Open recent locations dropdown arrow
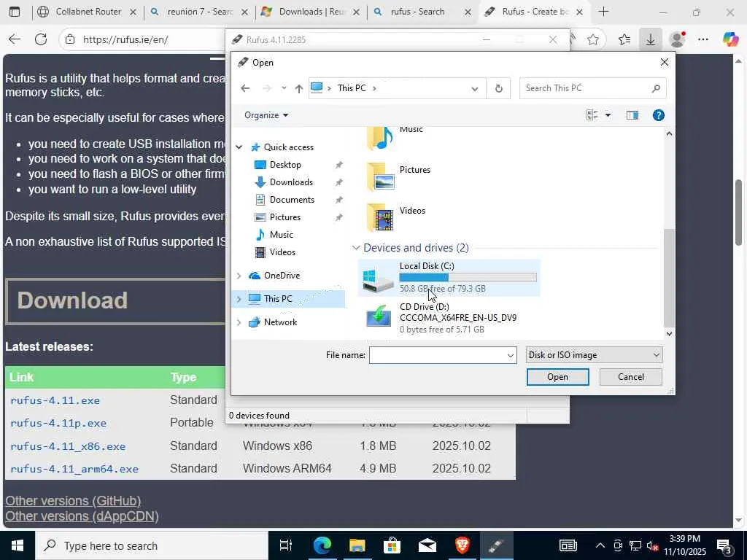This screenshot has width=747, height=560. tap(284, 88)
